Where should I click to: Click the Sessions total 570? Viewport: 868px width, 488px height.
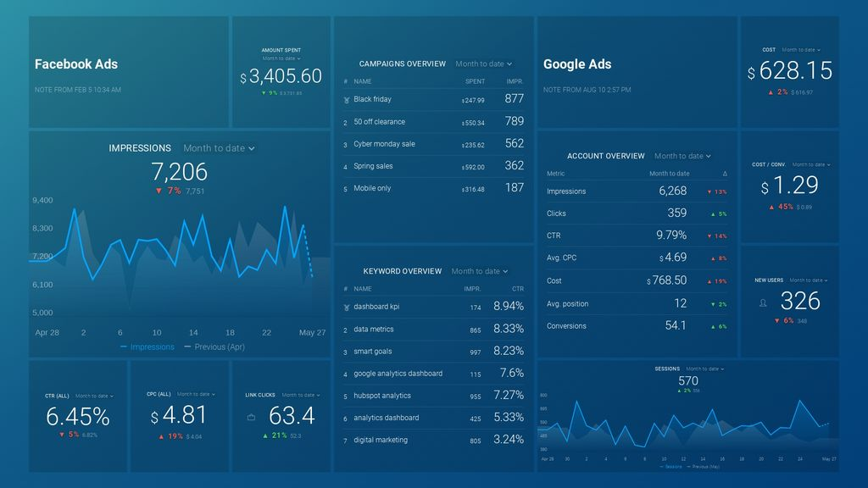(688, 380)
